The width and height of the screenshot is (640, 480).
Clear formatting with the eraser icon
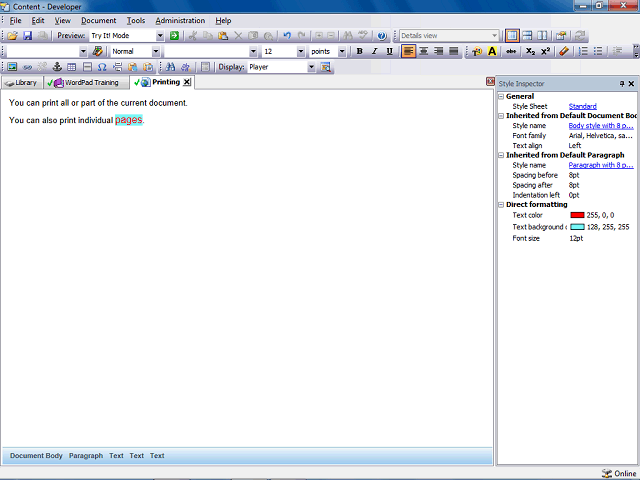tap(564, 51)
